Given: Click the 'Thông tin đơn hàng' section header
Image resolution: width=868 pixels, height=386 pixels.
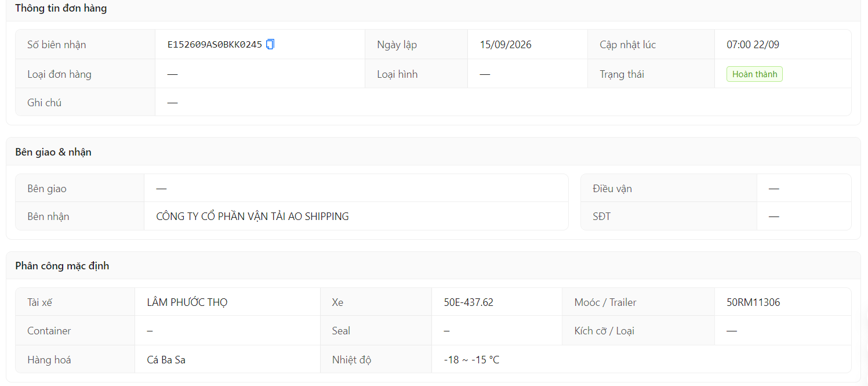Looking at the screenshot, I should tap(61, 8).
